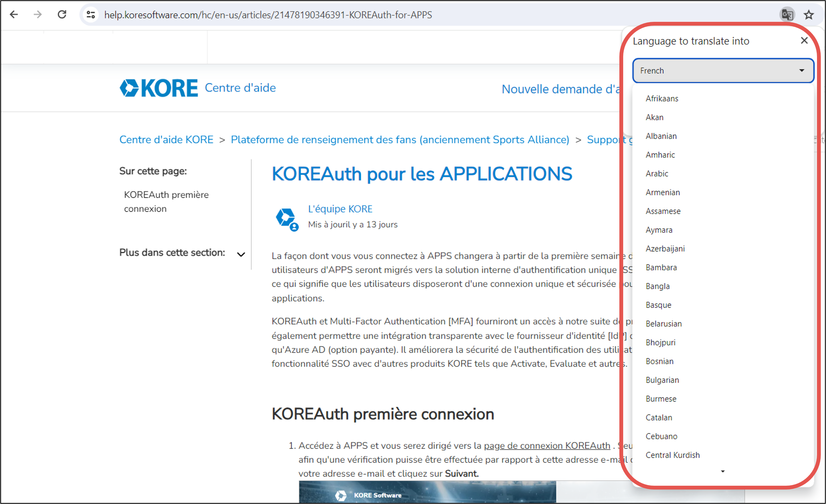Reload the page with refresh icon
The height and width of the screenshot is (504, 826).
pyautogui.click(x=62, y=15)
